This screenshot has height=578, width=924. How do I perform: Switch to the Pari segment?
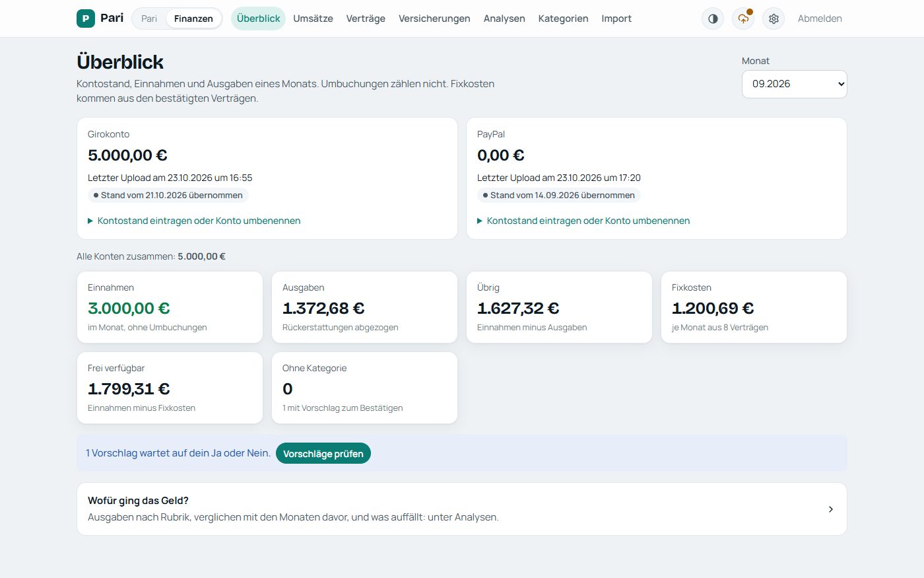149,18
